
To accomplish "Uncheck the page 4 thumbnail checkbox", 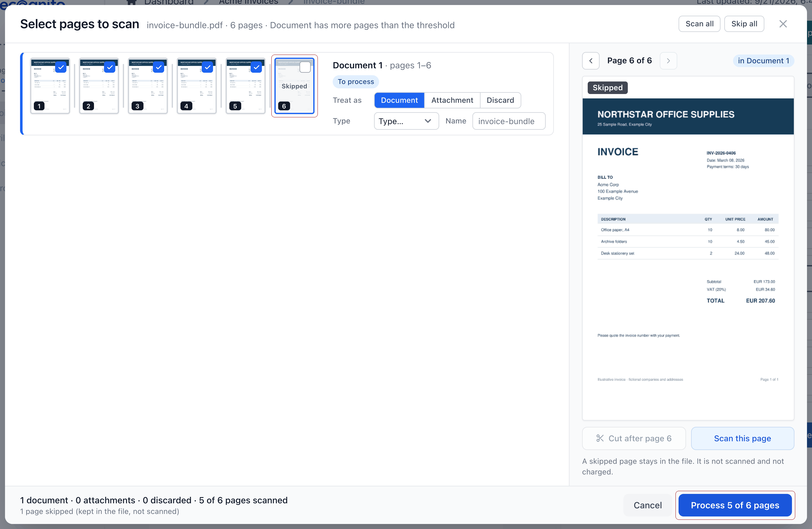I will pyautogui.click(x=207, y=67).
